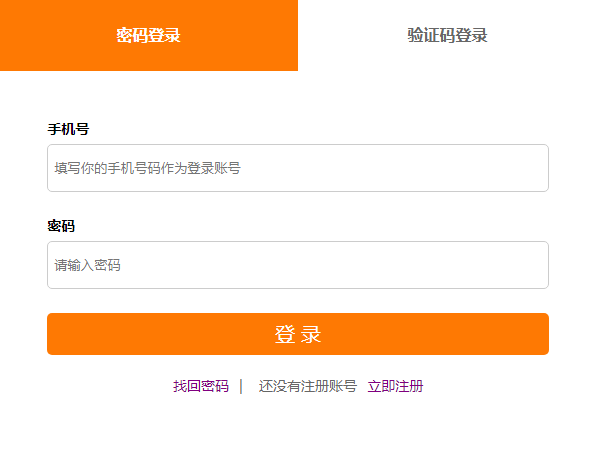Click into the 请输入密码 password field
Screen dimensions: 595x462
pos(298,265)
